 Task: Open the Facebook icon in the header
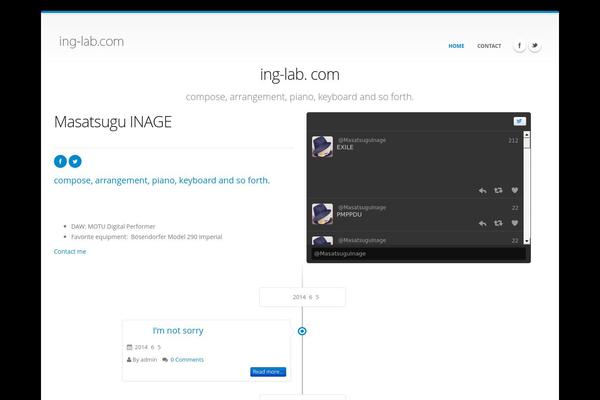click(x=519, y=46)
